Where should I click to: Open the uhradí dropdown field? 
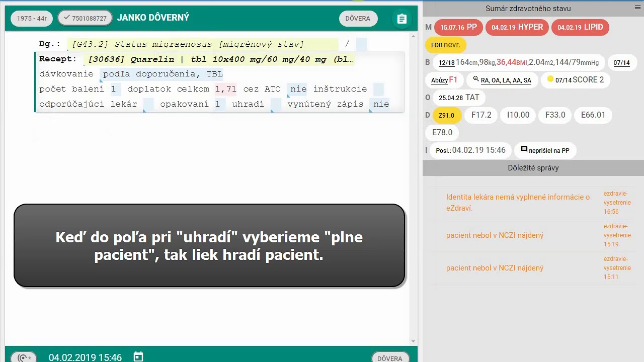point(276,104)
